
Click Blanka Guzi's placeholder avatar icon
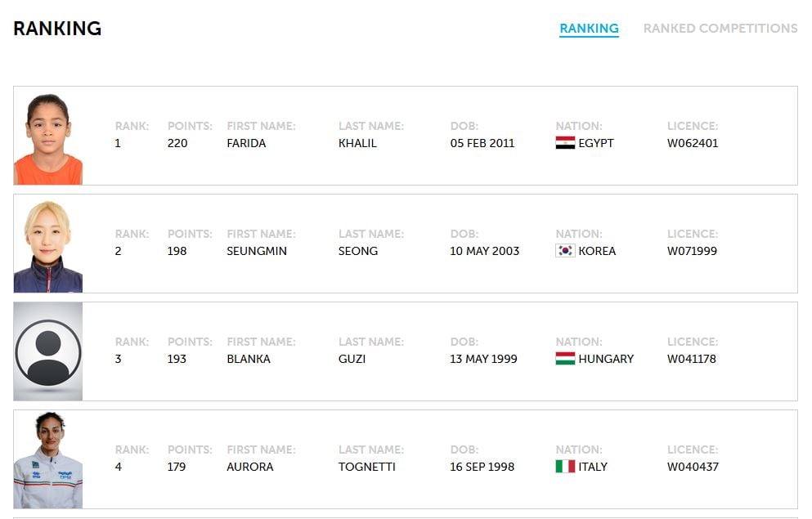pos(48,351)
